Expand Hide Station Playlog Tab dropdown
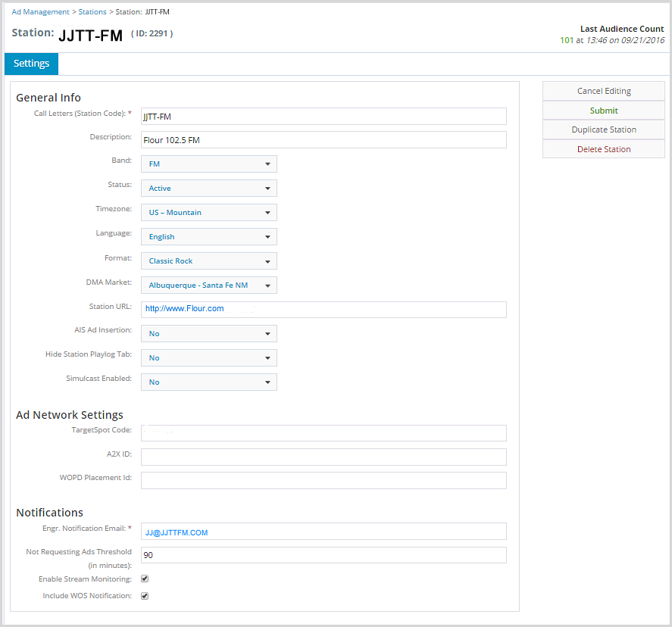The width and height of the screenshot is (672, 627). tap(208, 357)
